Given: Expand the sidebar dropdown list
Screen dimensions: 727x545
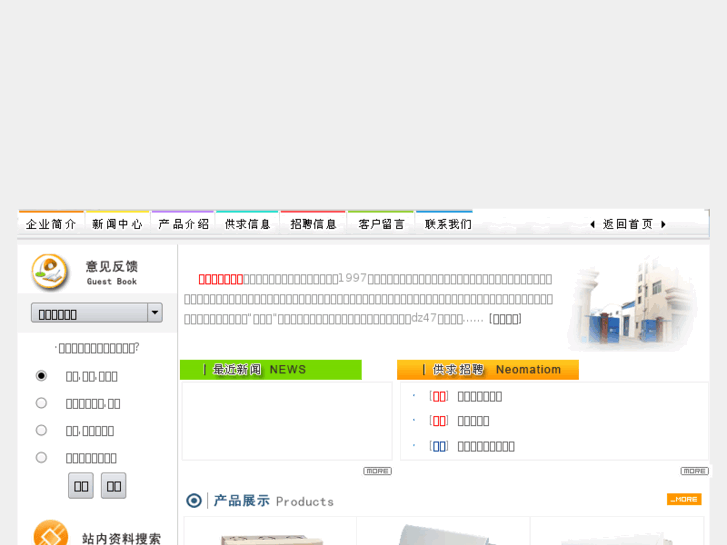Looking at the screenshot, I should coord(96,313).
